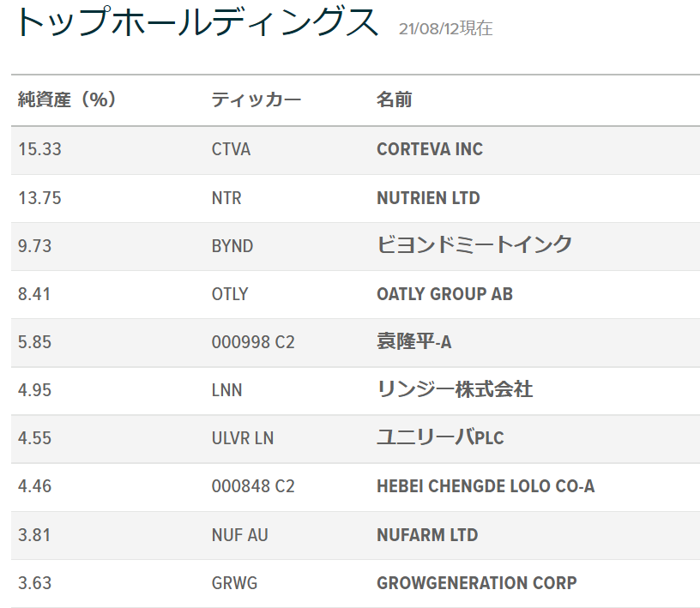Click the 5.85 net assets value
This screenshot has width=700, height=608.
(x=34, y=342)
